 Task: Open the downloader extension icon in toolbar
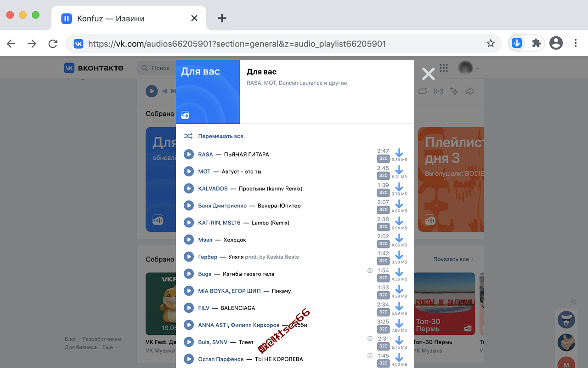click(517, 43)
